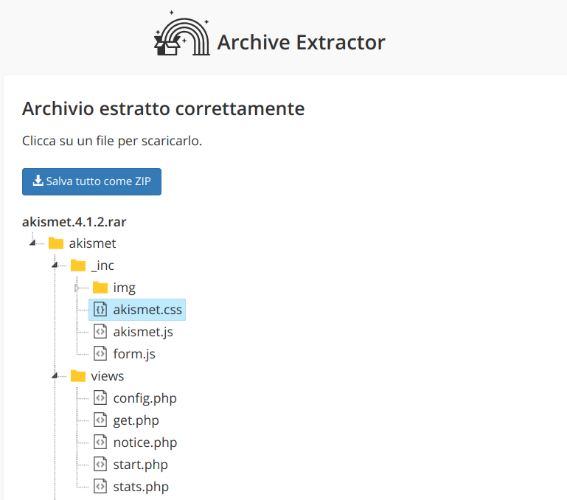Click the _inc folder icon

pos(78,265)
